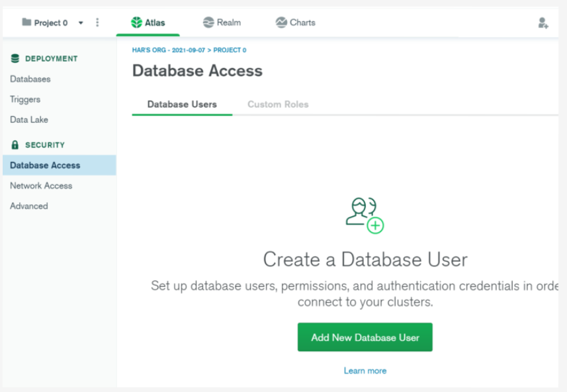Viewport: 567px width, 392px height.
Task: Click the SECURITY section header
Action: [x=45, y=145]
